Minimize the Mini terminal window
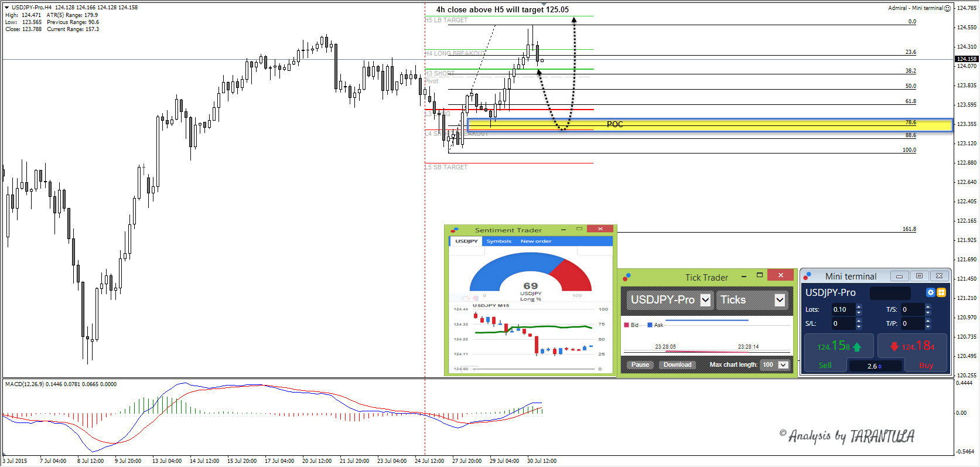 pyautogui.click(x=899, y=276)
